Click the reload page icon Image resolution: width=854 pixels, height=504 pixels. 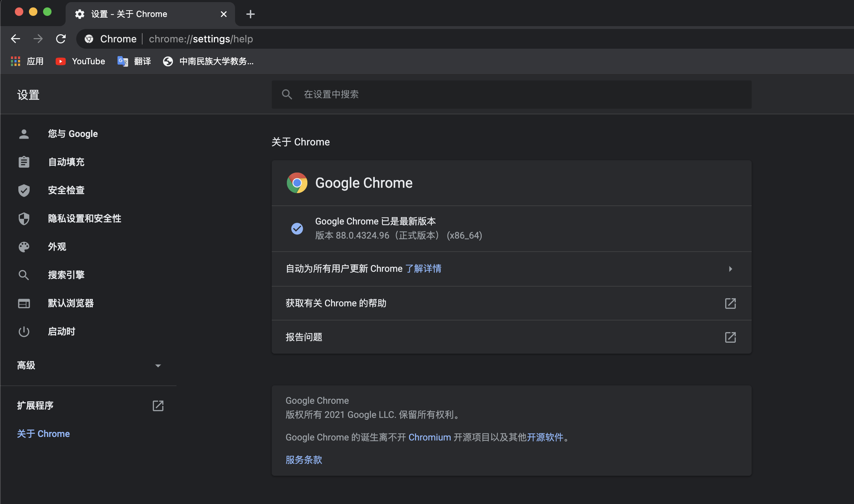(x=61, y=39)
